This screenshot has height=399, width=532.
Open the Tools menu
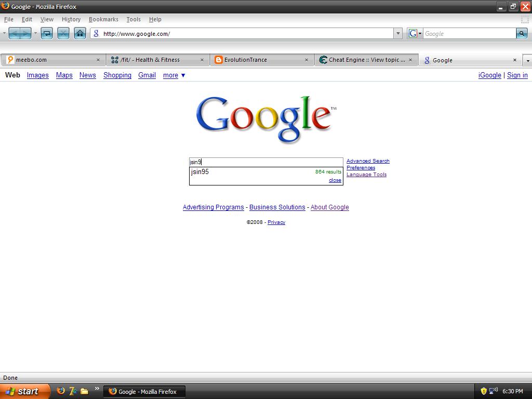(134, 19)
